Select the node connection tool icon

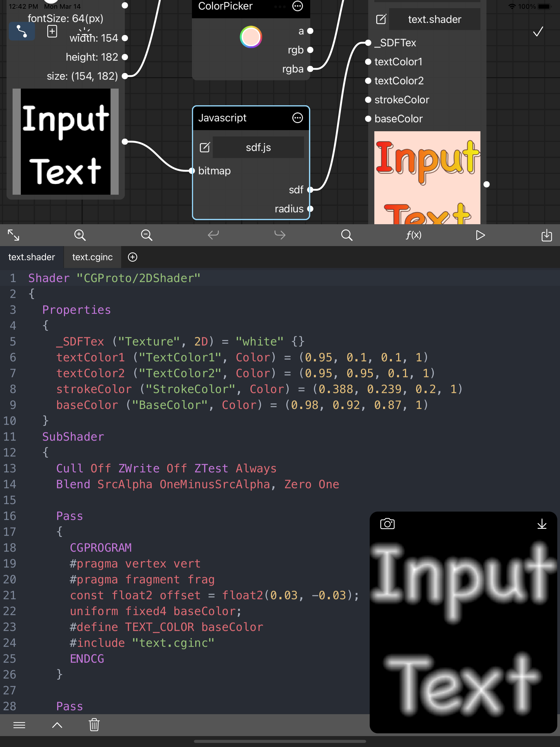pos(22,31)
